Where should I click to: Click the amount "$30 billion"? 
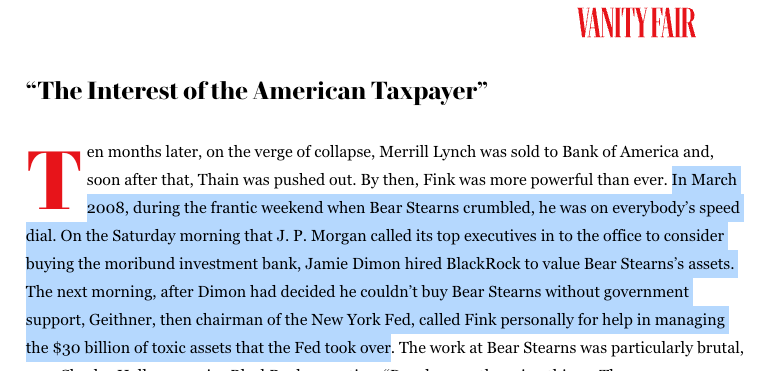(82, 348)
